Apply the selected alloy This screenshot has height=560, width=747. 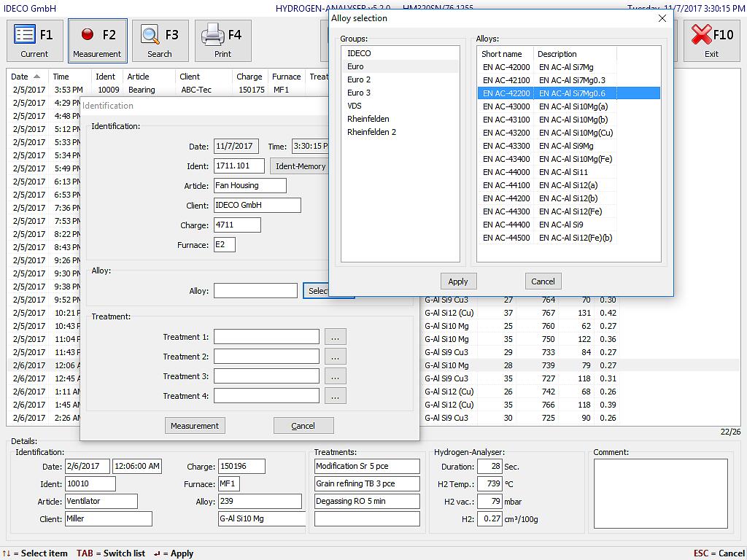pyautogui.click(x=458, y=281)
